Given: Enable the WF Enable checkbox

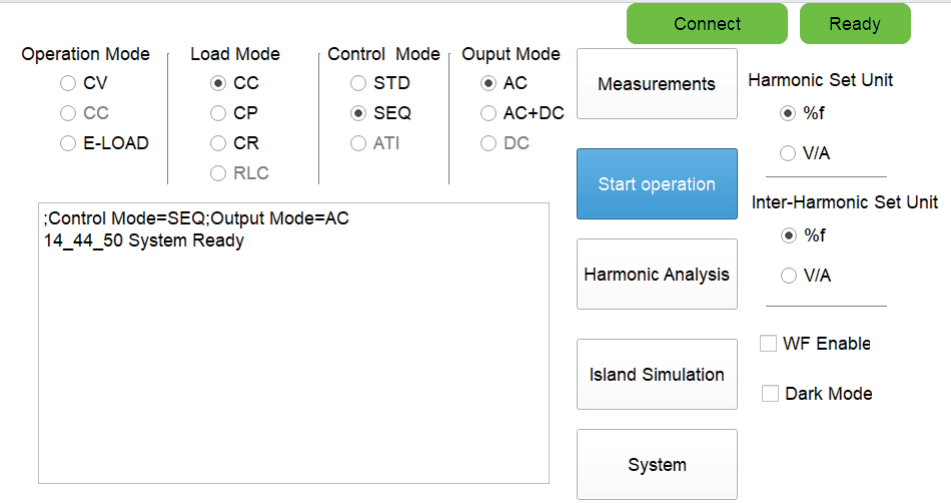Looking at the screenshot, I should [768, 344].
